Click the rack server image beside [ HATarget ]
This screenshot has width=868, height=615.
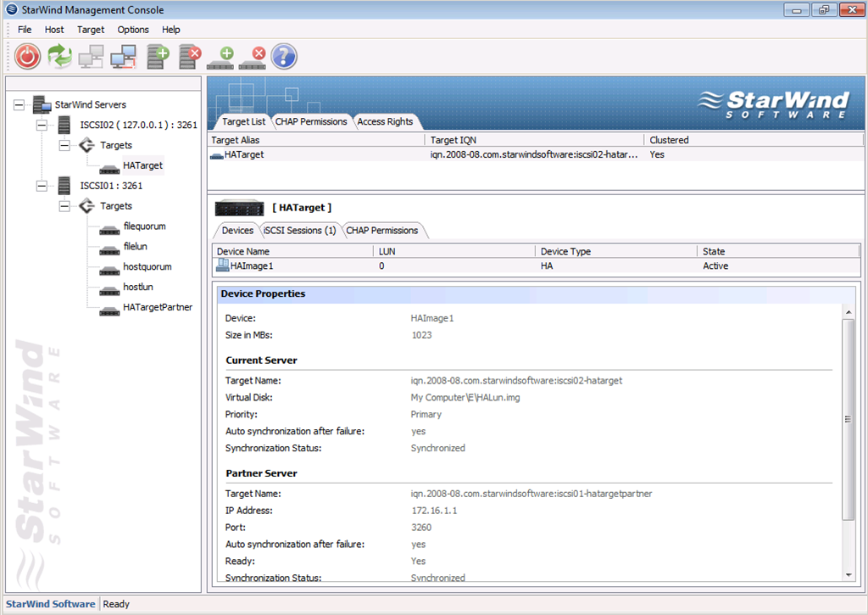[239, 208]
